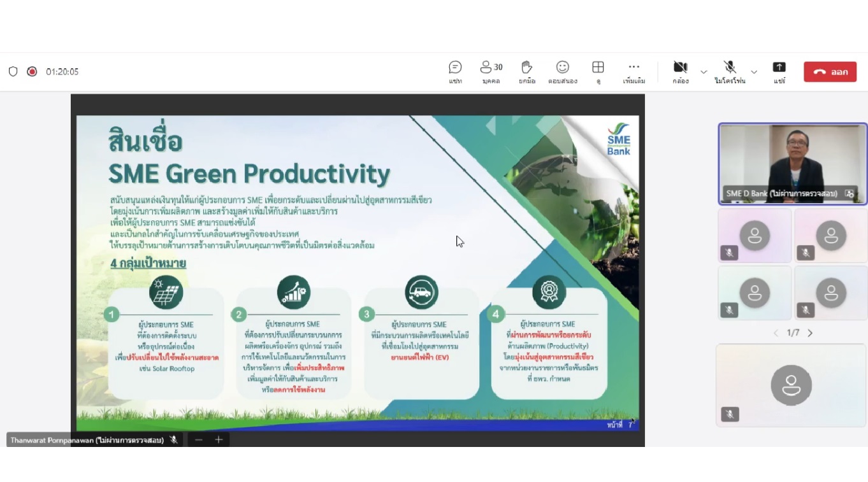Screen dimensions: 868x482
Task: Click growth chart gear icon for group 2
Action: (294, 292)
